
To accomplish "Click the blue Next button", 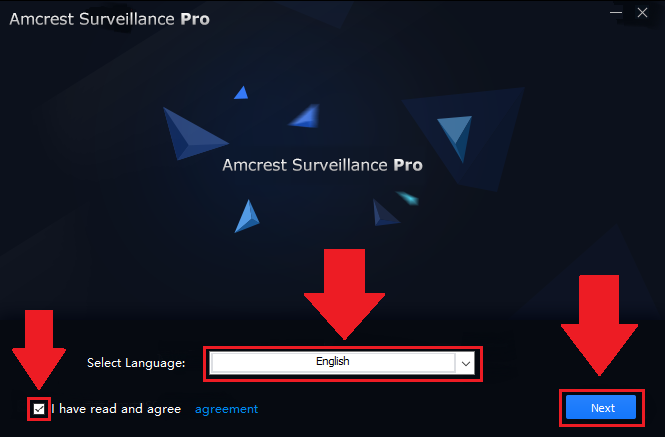I will [x=601, y=408].
